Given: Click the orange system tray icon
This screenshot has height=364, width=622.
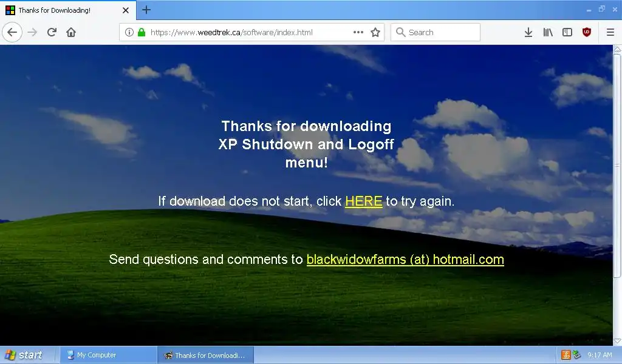Looking at the screenshot, I should tap(566, 355).
